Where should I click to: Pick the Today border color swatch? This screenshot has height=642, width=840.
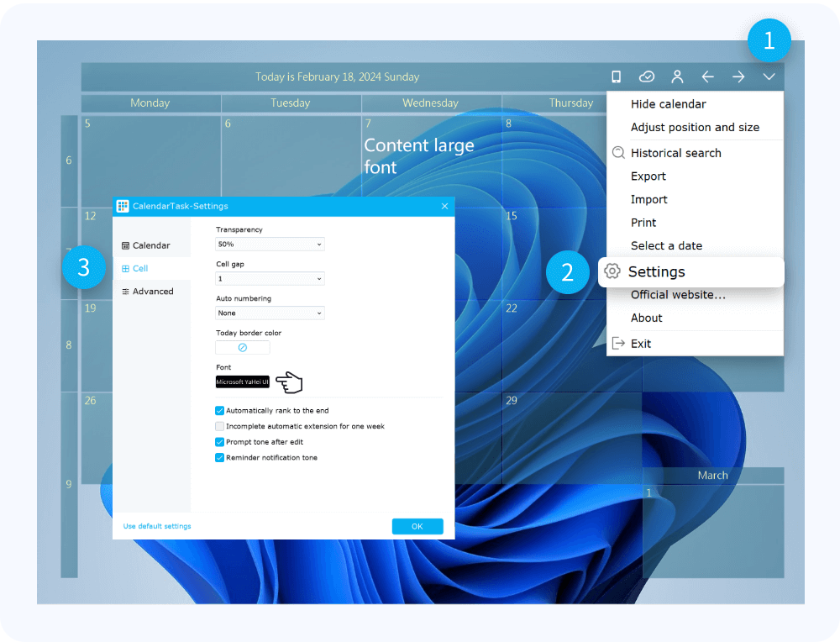pyautogui.click(x=243, y=347)
